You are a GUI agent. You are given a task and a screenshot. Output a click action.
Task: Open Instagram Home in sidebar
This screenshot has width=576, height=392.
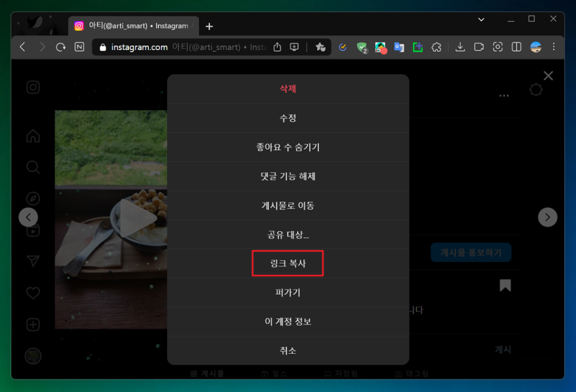tap(33, 136)
